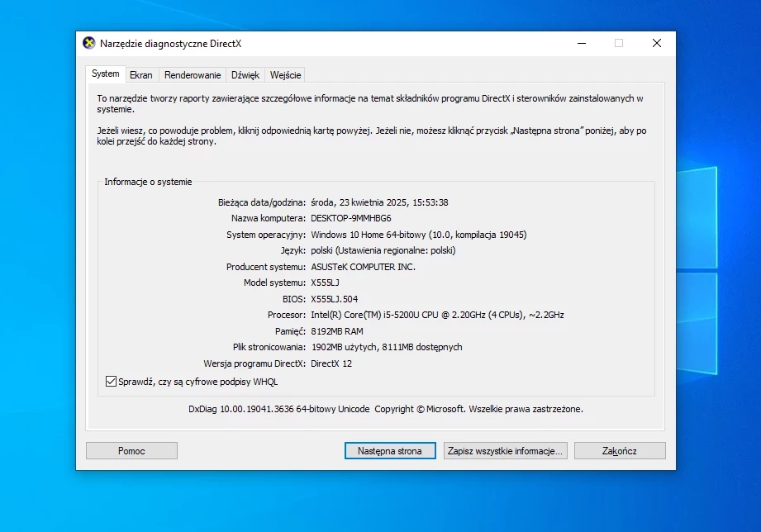761x532 pixels.
Task: Click the Nazwa komputera label
Action: click(x=269, y=218)
